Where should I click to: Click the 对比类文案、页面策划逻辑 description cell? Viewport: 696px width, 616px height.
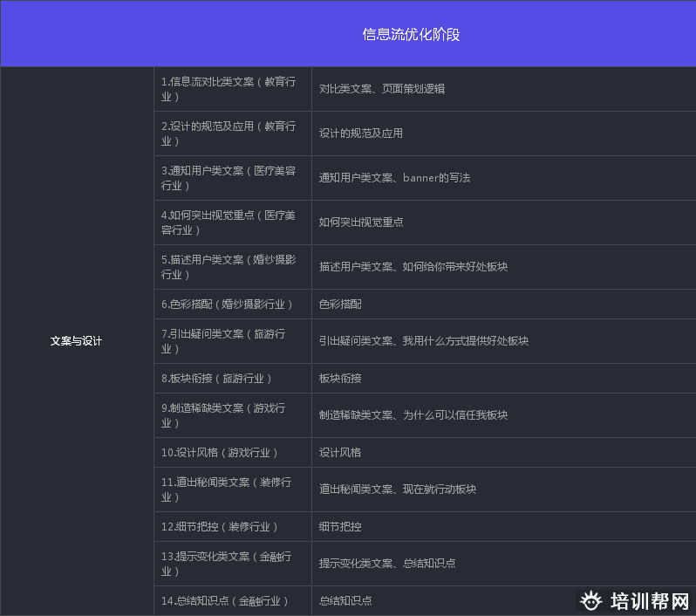point(382,89)
